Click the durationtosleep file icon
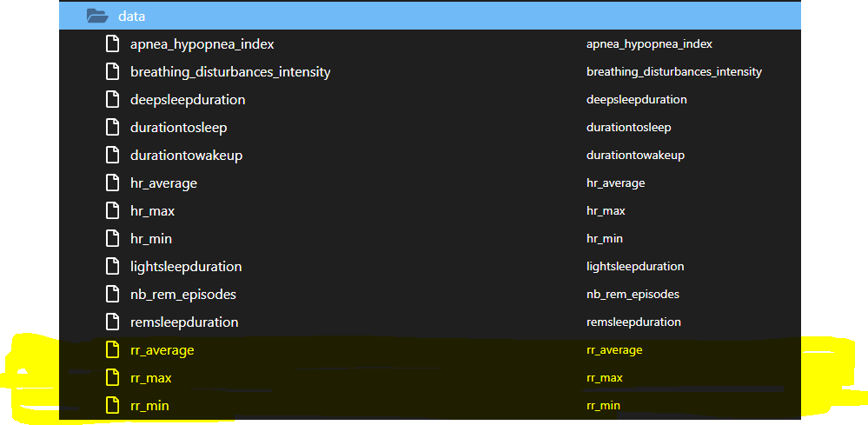The width and height of the screenshot is (868, 425). tap(112, 127)
